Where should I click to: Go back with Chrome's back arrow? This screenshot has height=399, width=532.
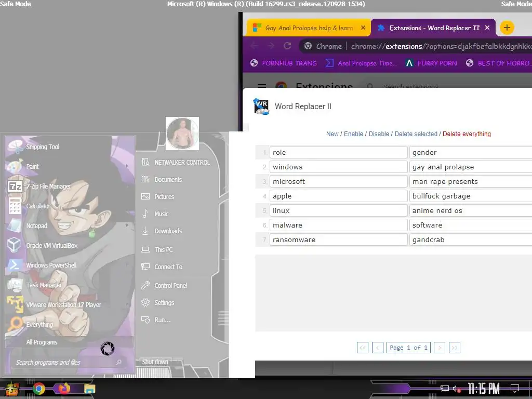pos(254,46)
